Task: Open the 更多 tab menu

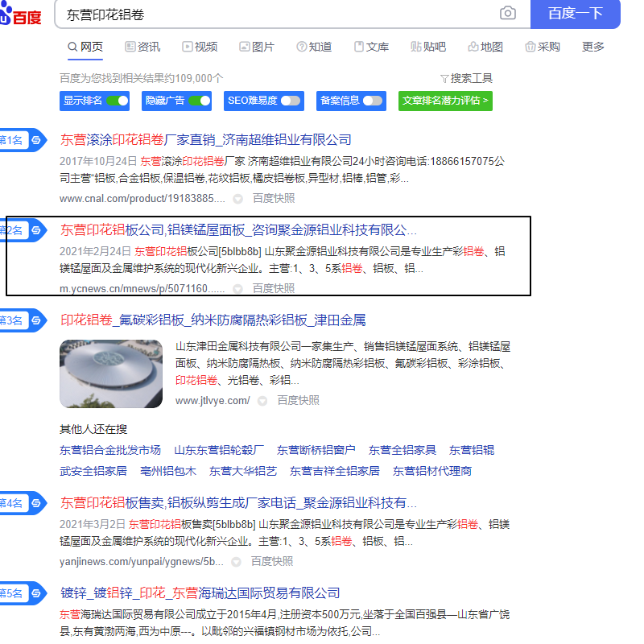Action: (x=593, y=47)
